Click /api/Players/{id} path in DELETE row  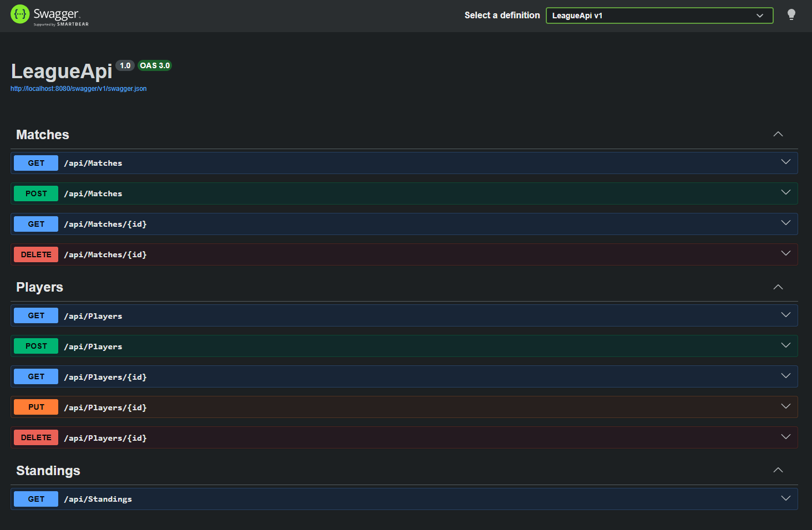pos(105,438)
